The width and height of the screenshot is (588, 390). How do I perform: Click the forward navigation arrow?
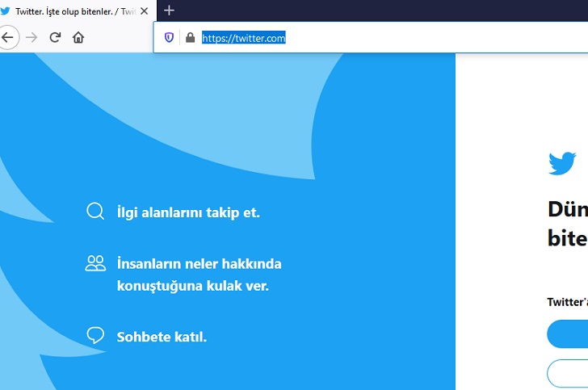(x=31, y=37)
